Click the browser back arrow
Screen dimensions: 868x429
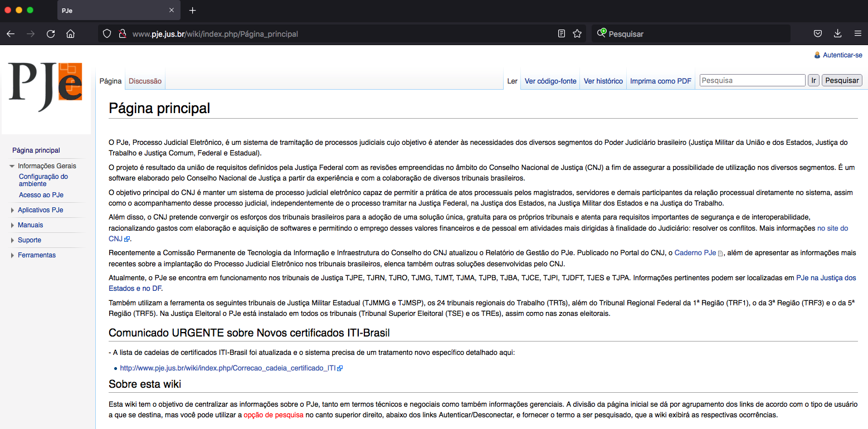pos(11,34)
